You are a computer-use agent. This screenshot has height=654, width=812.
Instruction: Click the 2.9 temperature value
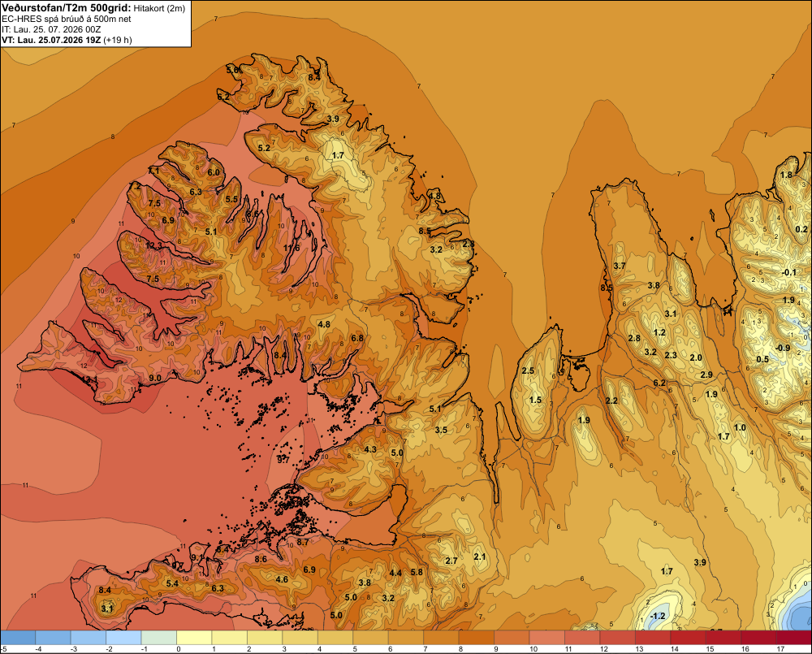[x=706, y=375]
